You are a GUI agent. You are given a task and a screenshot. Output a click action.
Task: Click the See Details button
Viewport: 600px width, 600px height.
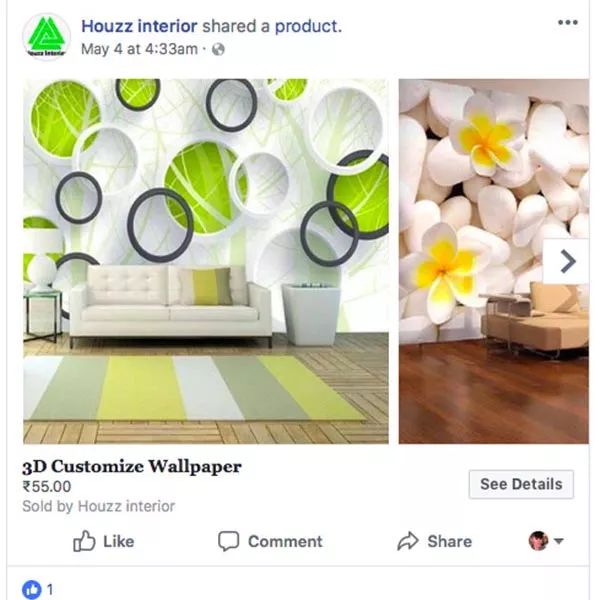[x=521, y=484]
